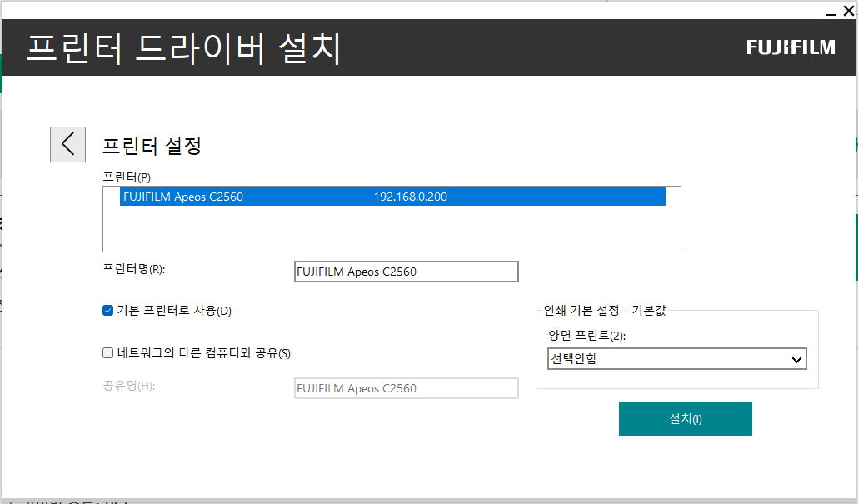Image resolution: width=858 pixels, height=504 pixels.
Task: Click the 설치 install button
Action: click(685, 419)
